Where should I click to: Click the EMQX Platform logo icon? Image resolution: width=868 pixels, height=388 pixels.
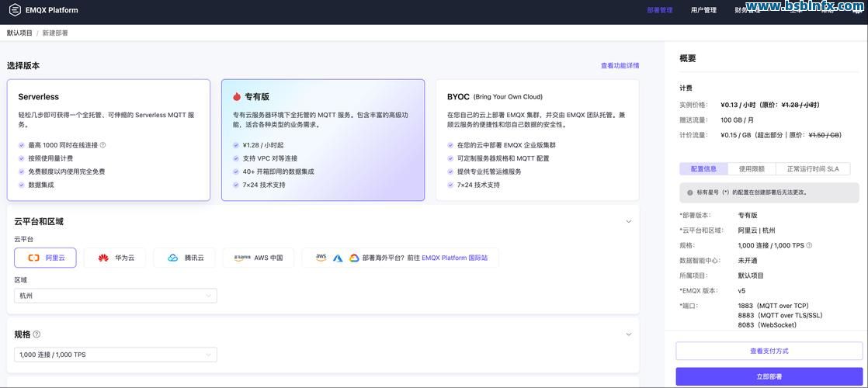pyautogui.click(x=15, y=10)
